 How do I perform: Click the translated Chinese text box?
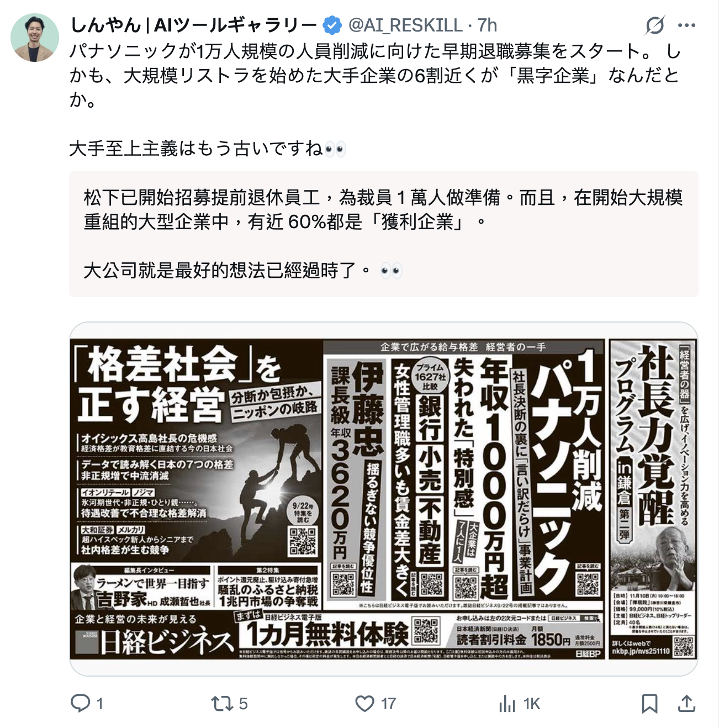(384, 234)
